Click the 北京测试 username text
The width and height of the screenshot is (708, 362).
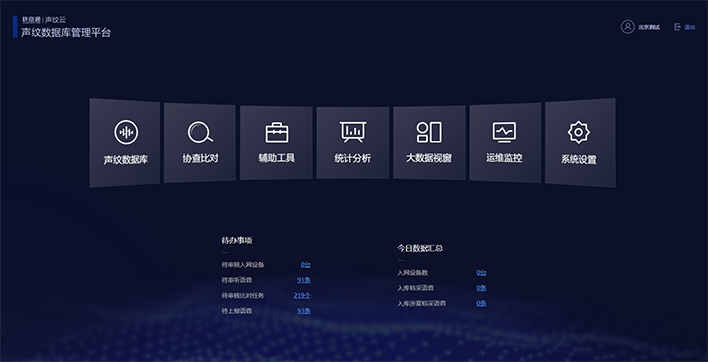coord(649,27)
